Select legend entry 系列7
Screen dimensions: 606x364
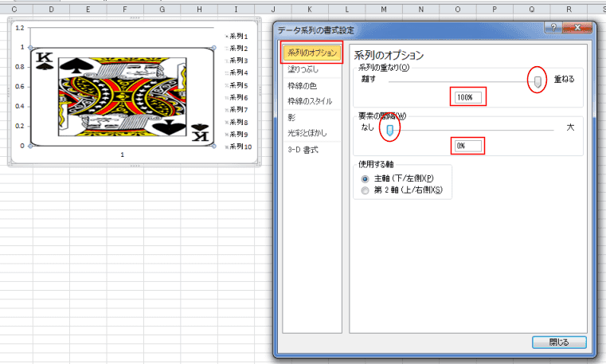pyautogui.click(x=237, y=110)
